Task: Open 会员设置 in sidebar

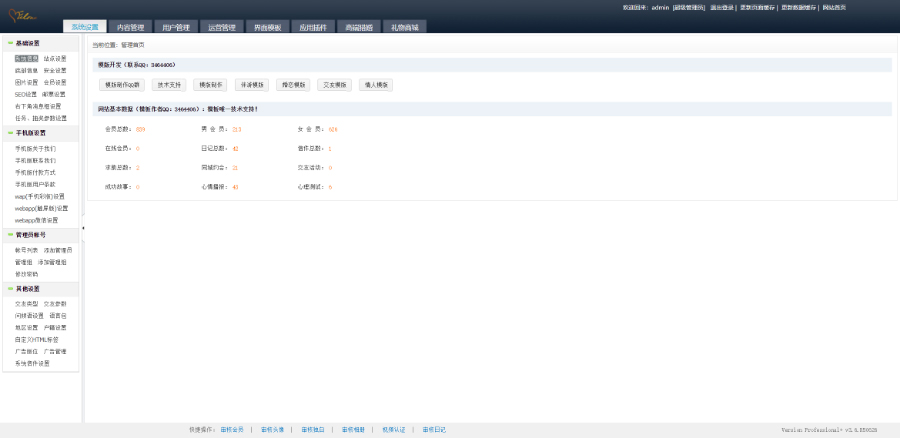Action: (x=55, y=83)
